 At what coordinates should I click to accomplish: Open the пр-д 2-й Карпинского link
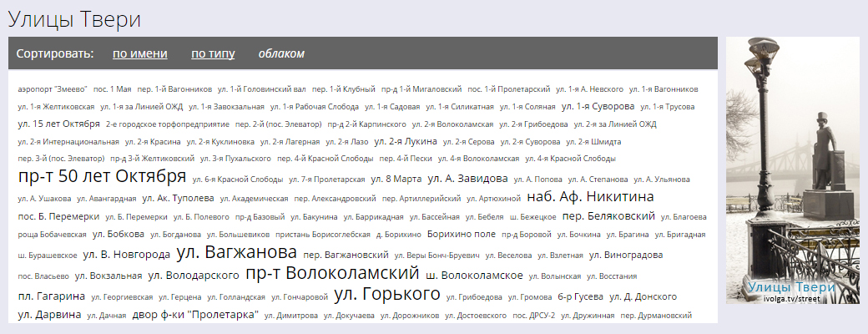[366, 124]
